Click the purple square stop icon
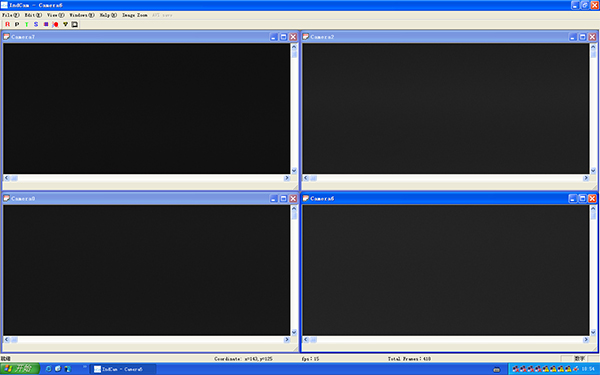Image resolution: width=600 pixels, height=375 pixels. 46,24
